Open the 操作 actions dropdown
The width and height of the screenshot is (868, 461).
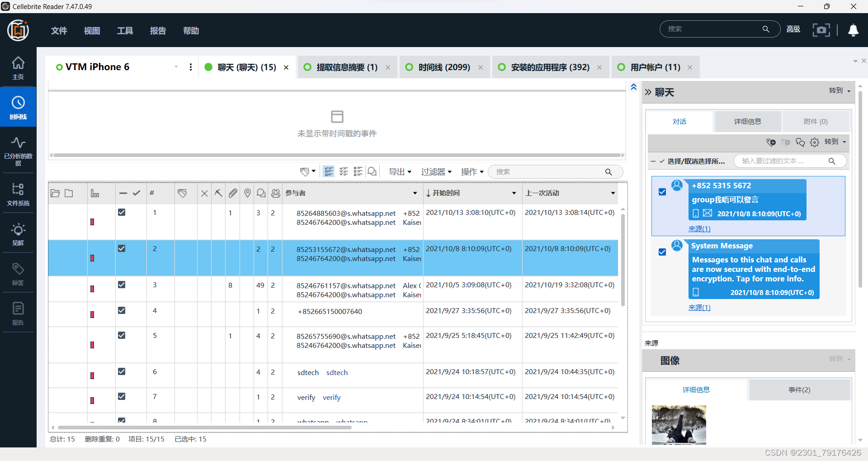472,172
